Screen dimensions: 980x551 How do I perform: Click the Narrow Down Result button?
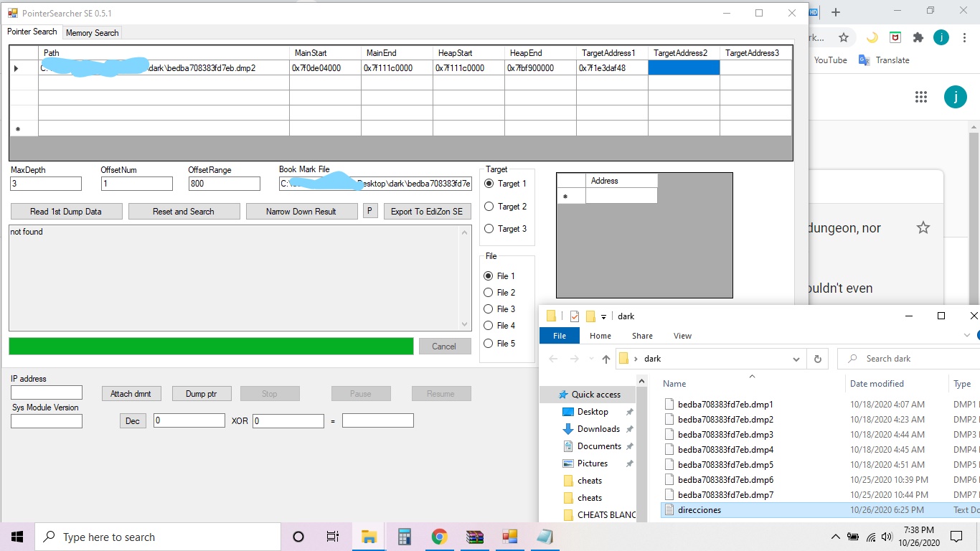click(301, 212)
